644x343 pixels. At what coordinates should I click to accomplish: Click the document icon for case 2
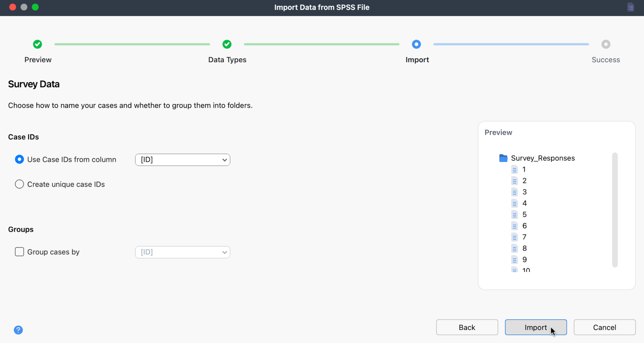pyautogui.click(x=515, y=181)
